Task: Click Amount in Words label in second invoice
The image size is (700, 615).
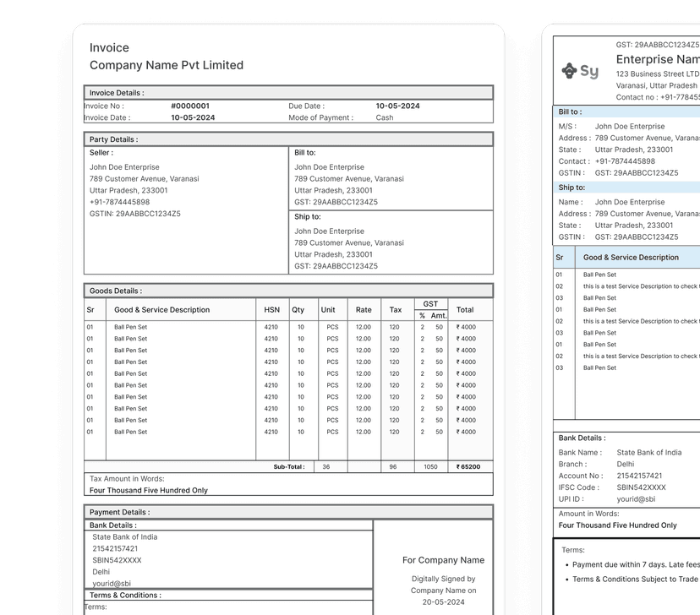Action: (588, 514)
